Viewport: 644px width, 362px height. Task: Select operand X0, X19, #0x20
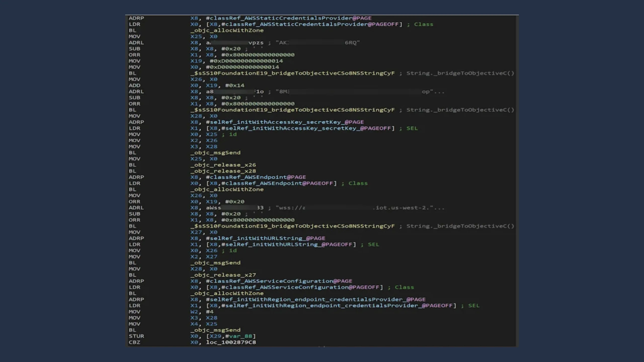[x=217, y=202]
